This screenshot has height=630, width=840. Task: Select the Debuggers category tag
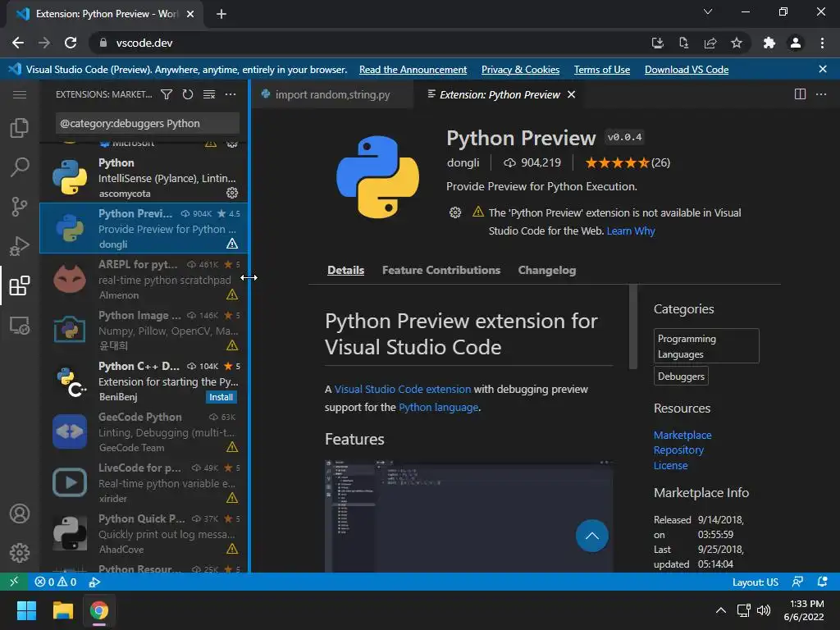[681, 376]
